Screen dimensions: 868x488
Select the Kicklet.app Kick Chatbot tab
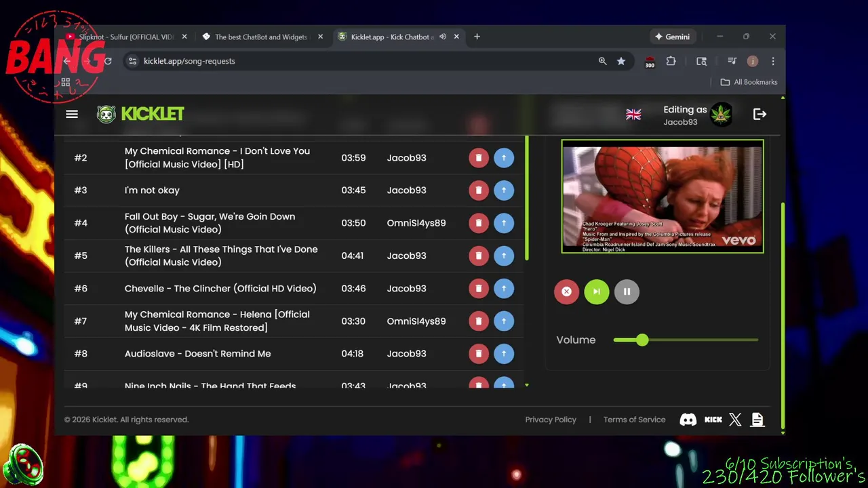392,37
